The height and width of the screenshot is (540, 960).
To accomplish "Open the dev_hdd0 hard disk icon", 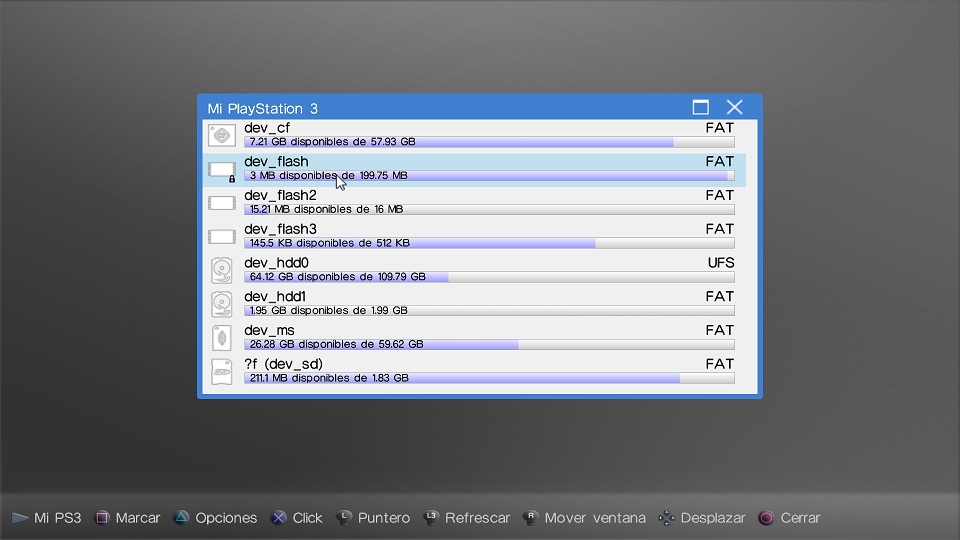I will pos(222,270).
